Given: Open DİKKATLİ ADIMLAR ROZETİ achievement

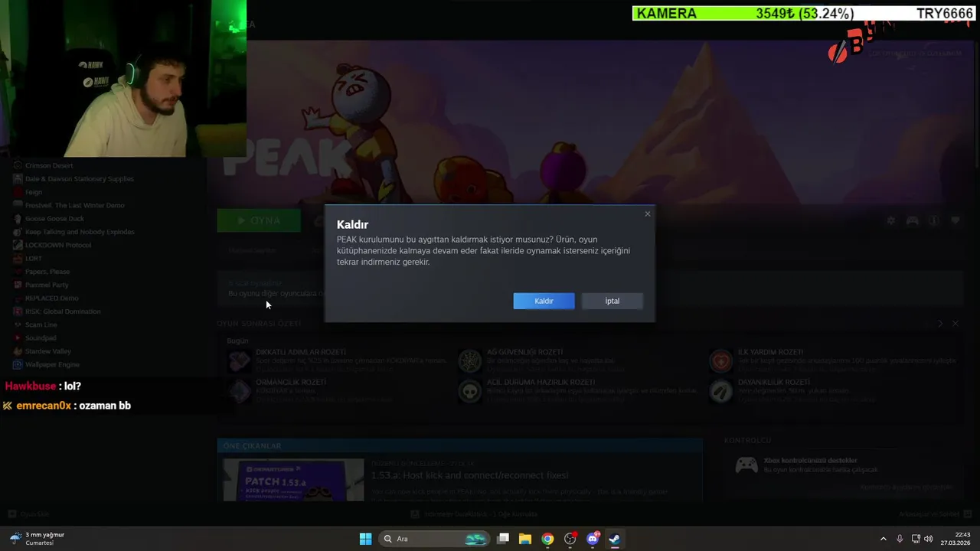Looking at the screenshot, I should (x=301, y=352).
